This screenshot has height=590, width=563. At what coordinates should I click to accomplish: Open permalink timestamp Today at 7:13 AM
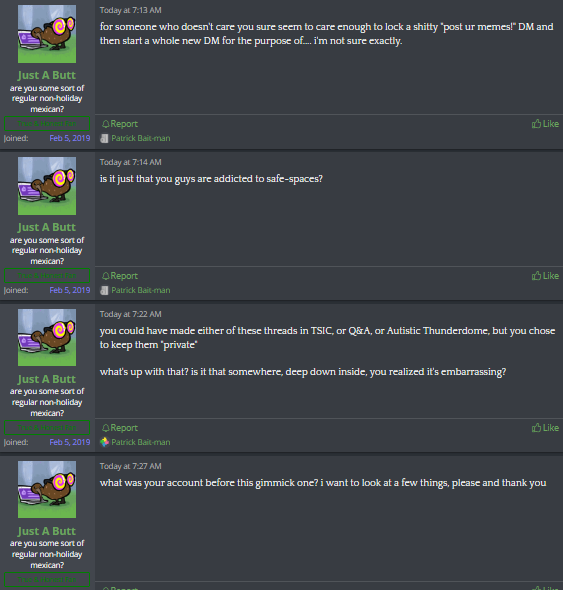131,10
